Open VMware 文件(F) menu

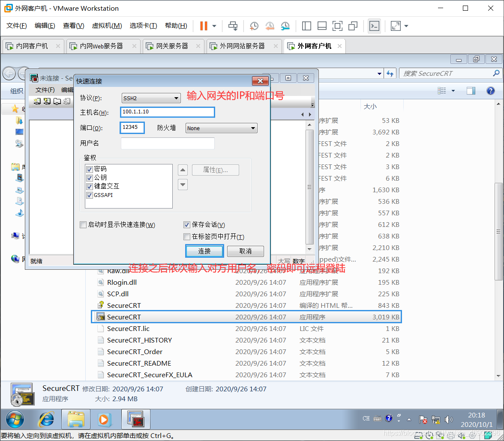tap(17, 26)
